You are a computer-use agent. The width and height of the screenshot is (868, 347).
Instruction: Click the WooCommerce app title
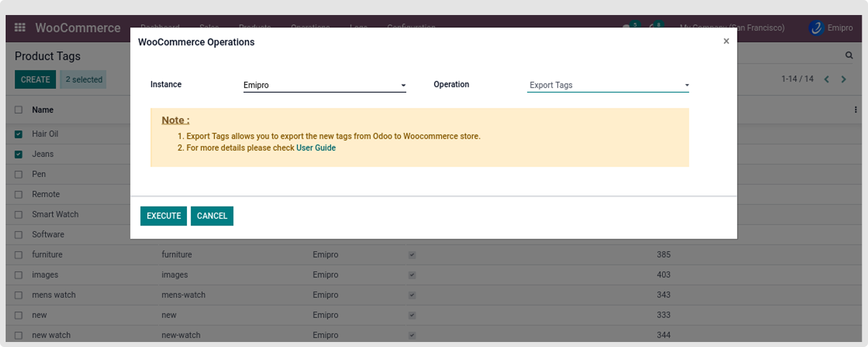78,28
